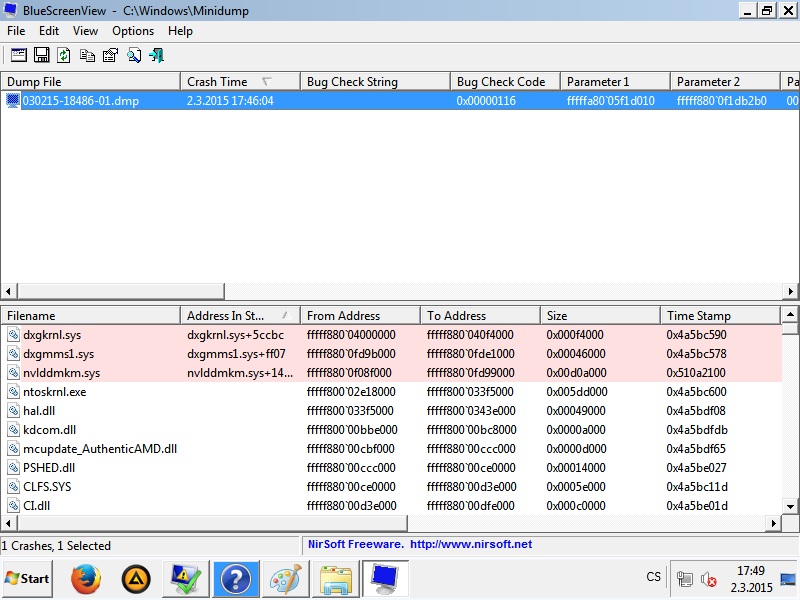The height and width of the screenshot is (600, 800).
Task: Click the muted volume tray icon
Action: [709, 579]
